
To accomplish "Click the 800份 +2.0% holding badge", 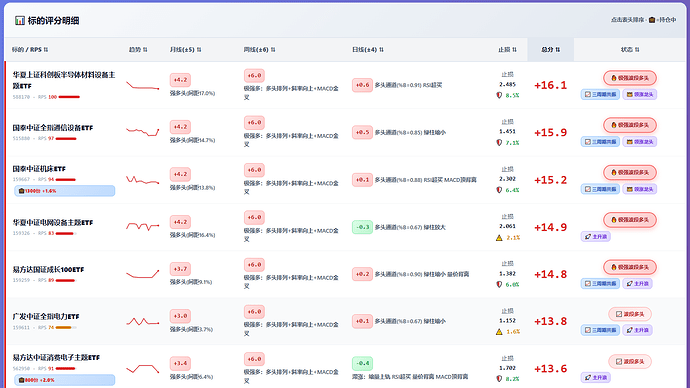I will (x=65, y=380).
